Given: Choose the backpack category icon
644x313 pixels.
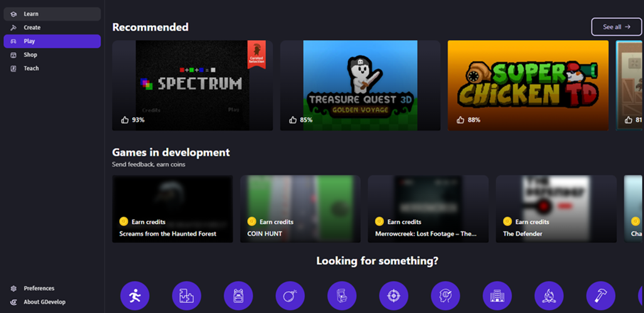Looking at the screenshot, I should point(238,295).
